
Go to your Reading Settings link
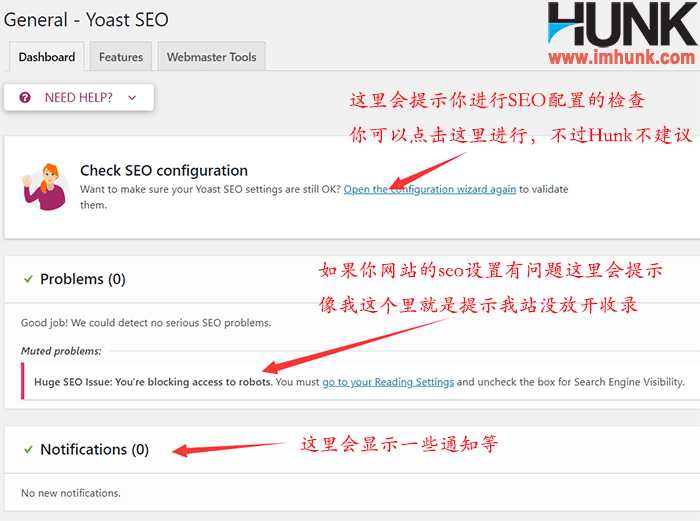coord(388,382)
